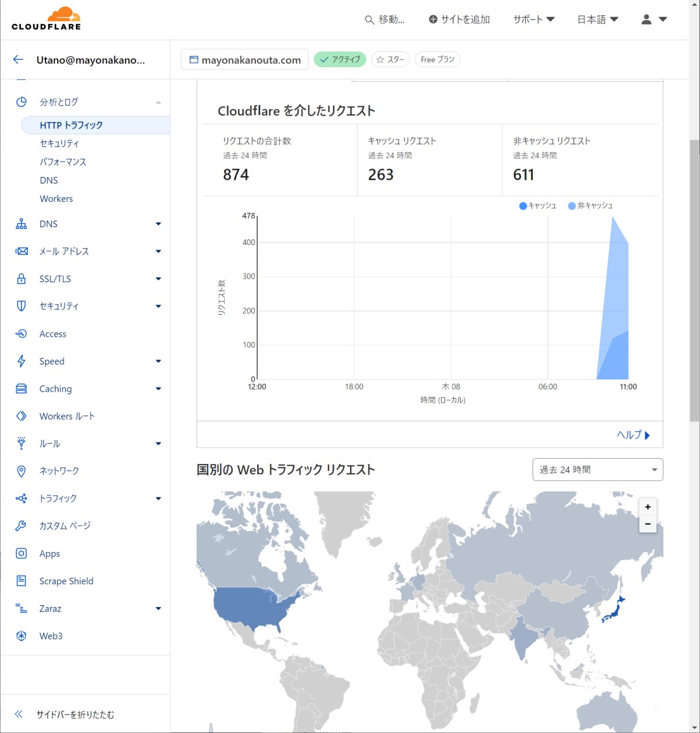The width and height of the screenshot is (700, 733).
Task: Click the security shield icon
Action: tap(22, 306)
